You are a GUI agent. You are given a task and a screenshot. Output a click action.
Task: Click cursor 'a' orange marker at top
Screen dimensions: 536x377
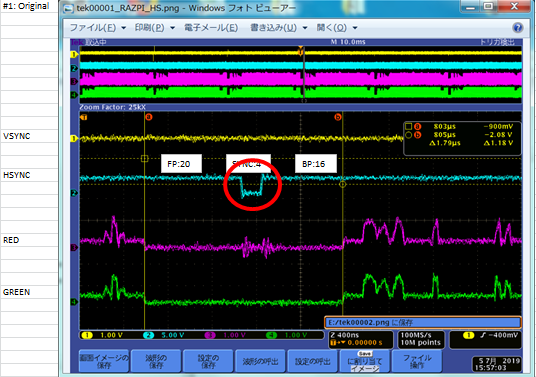click(x=148, y=117)
